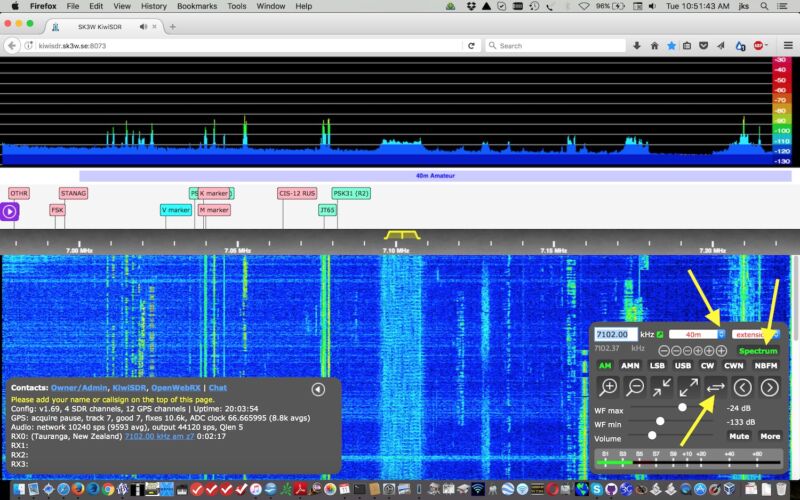Select AM demodulation mode
Image resolution: width=800 pixels, height=500 pixels.
606,366
